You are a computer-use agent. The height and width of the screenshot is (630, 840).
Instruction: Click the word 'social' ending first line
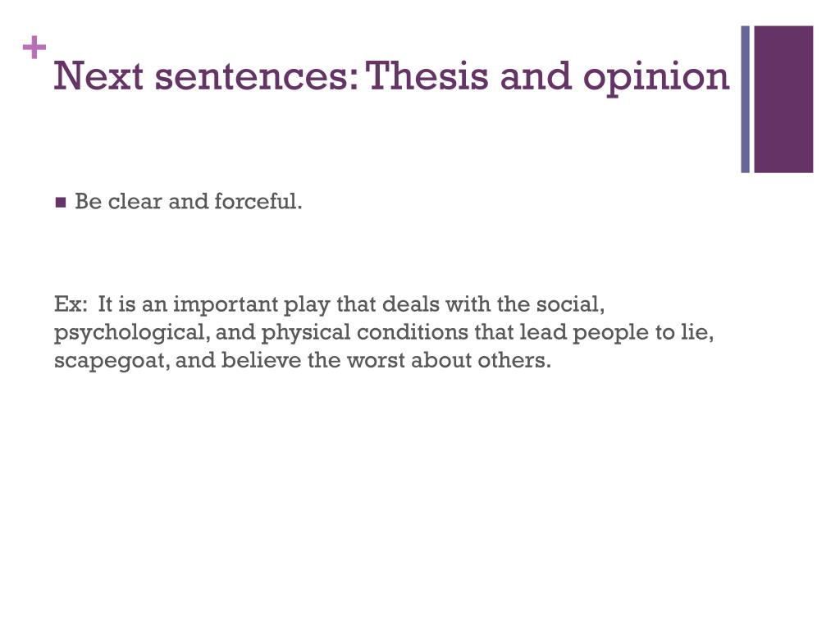tap(570, 304)
